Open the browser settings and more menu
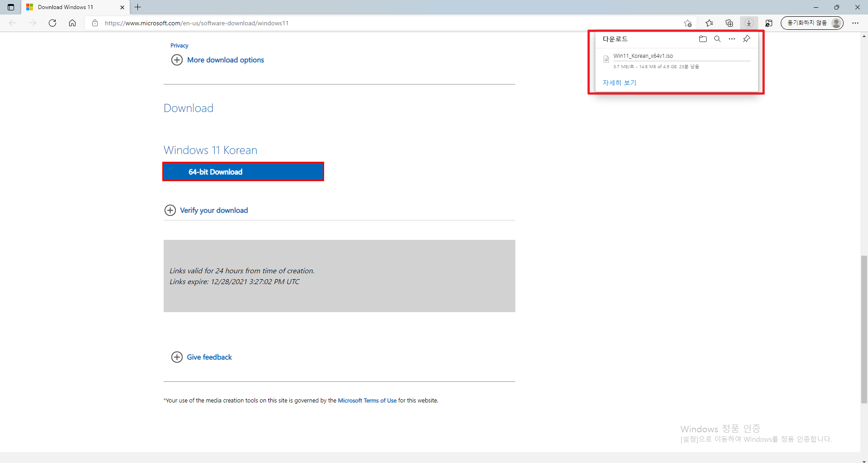 tap(855, 23)
